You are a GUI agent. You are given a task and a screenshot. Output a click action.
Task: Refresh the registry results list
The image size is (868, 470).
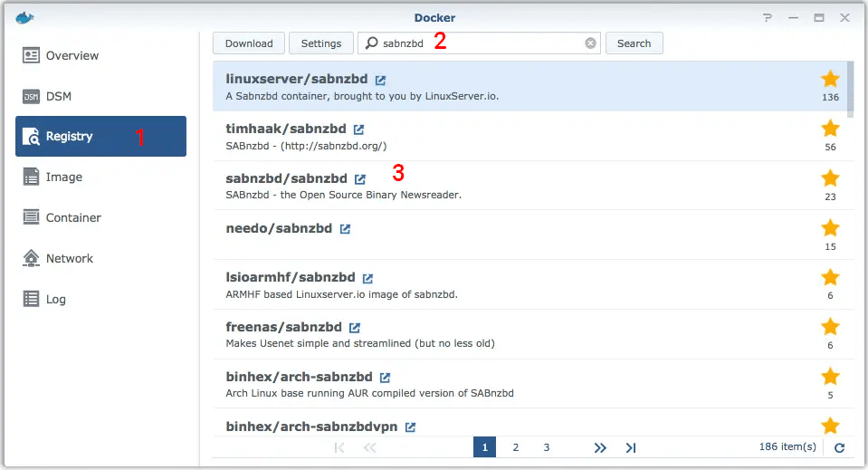pos(839,448)
